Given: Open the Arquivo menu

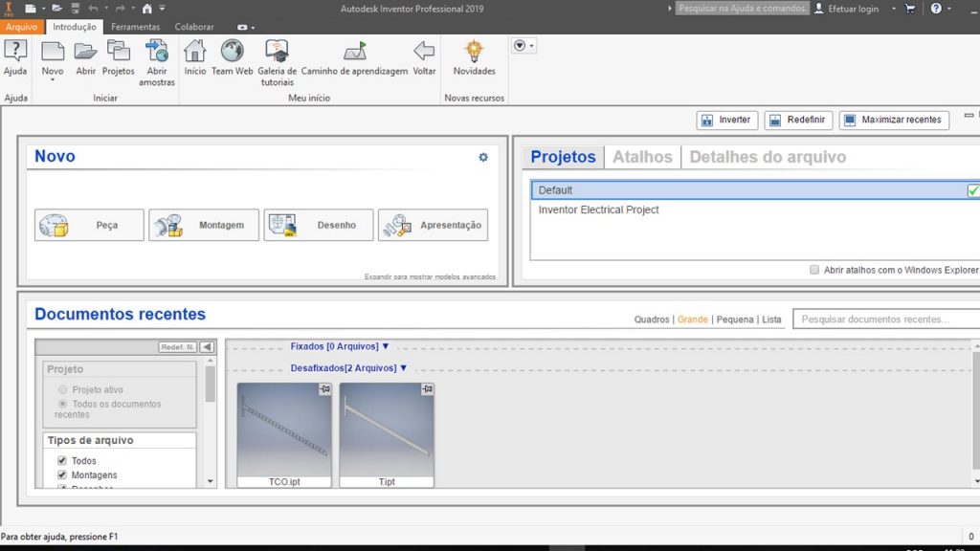Looking at the screenshot, I should click(x=22, y=27).
